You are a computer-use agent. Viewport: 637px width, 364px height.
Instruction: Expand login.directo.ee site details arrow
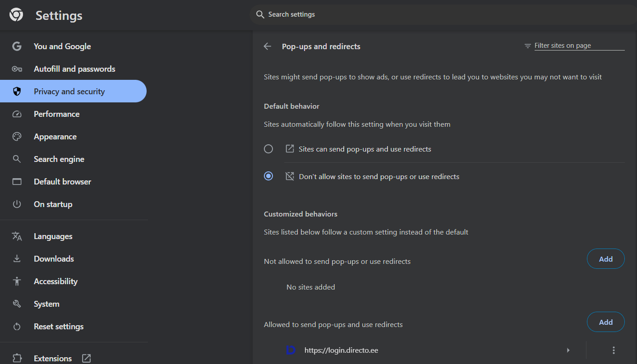[568, 350]
